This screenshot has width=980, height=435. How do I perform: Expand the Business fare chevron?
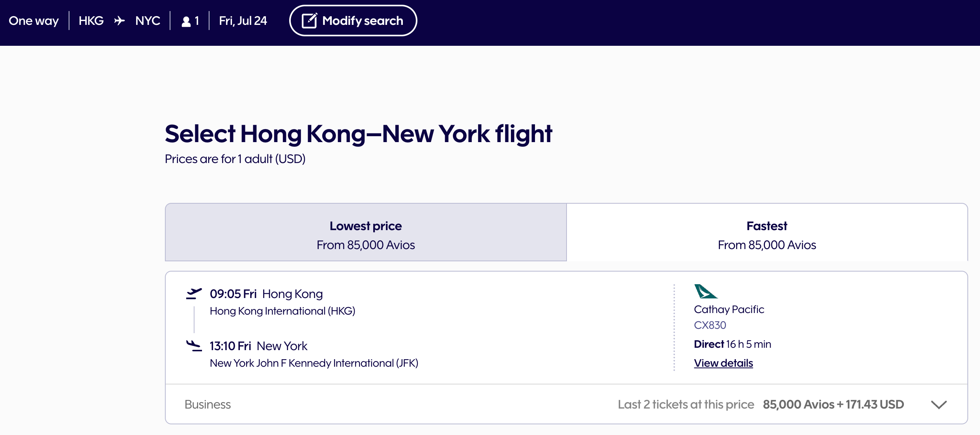coord(939,405)
